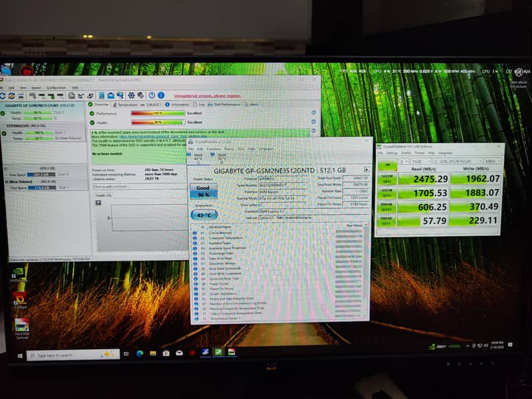Click the Unregistered version please register link
The height and width of the screenshot is (399, 532).
(209, 94)
